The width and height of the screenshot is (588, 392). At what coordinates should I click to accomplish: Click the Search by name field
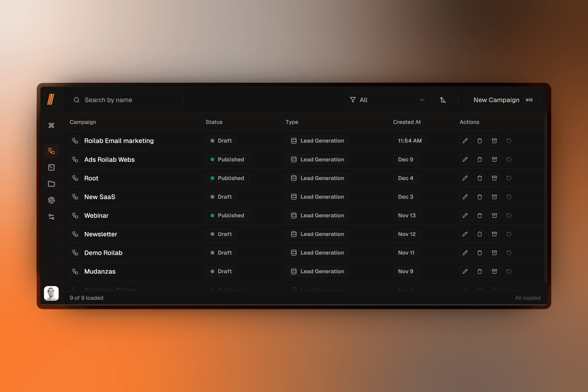click(x=126, y=100)
